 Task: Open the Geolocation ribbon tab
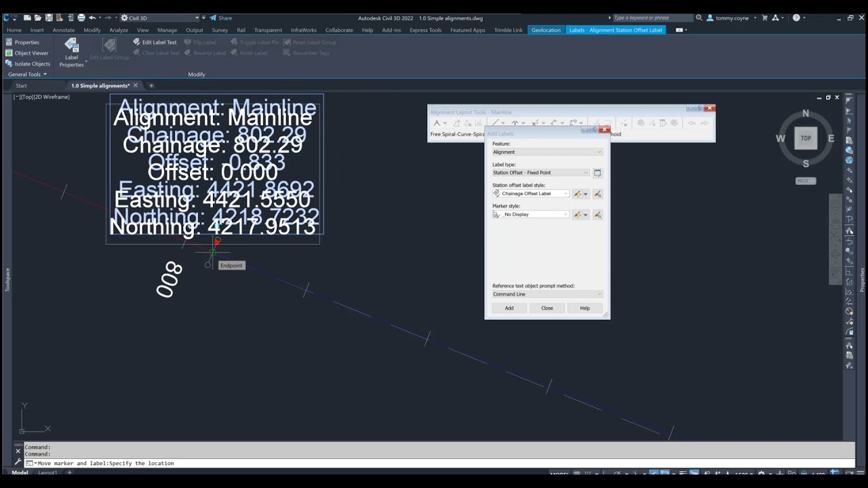(x=546, y=30)
